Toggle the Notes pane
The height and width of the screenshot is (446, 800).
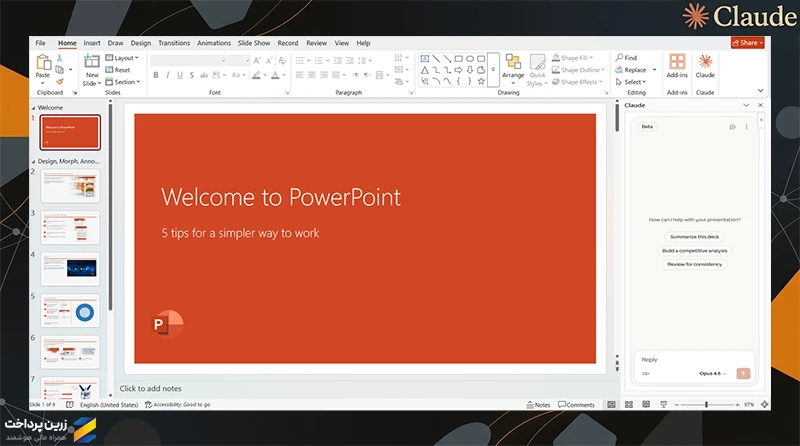538,405
